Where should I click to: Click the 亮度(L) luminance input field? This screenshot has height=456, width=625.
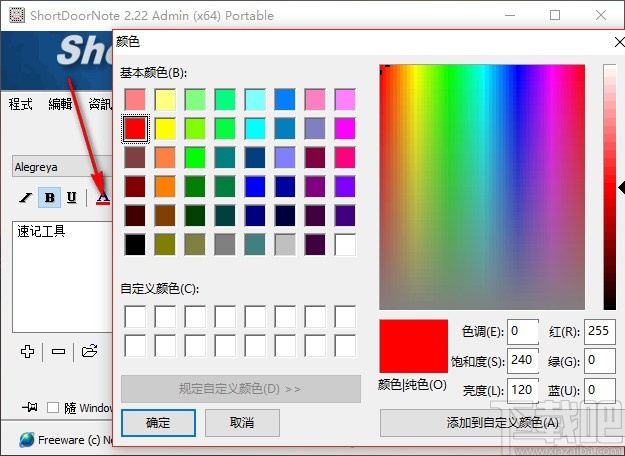click(x=523, y=390)
